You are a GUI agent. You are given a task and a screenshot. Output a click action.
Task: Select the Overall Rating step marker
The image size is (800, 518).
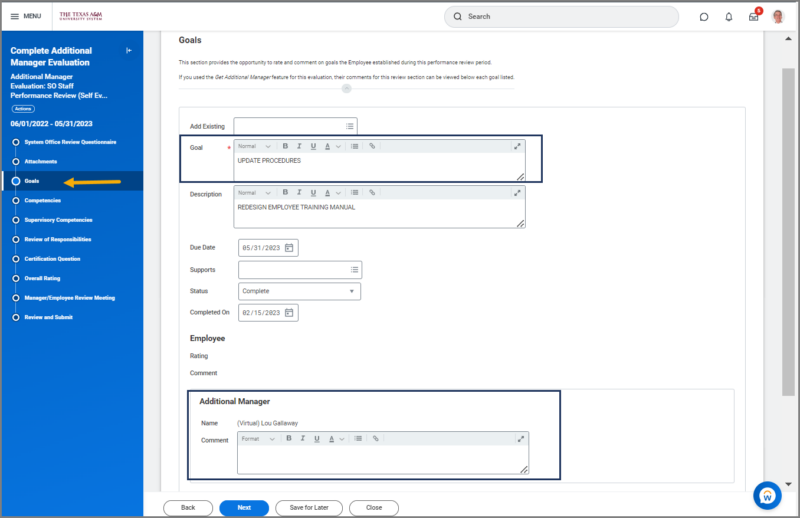[x=16, y=278]
